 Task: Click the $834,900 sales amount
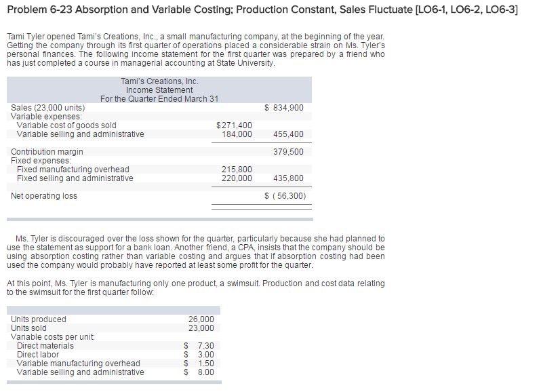pos(283,108)
